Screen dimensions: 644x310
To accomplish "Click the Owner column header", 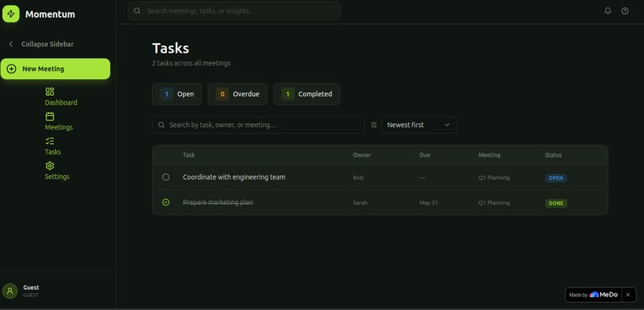I will click(362, 155).
